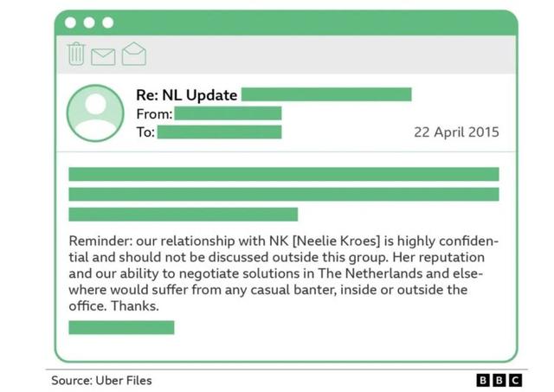Click the shorter third redacted body line

(x=183, y=215)
